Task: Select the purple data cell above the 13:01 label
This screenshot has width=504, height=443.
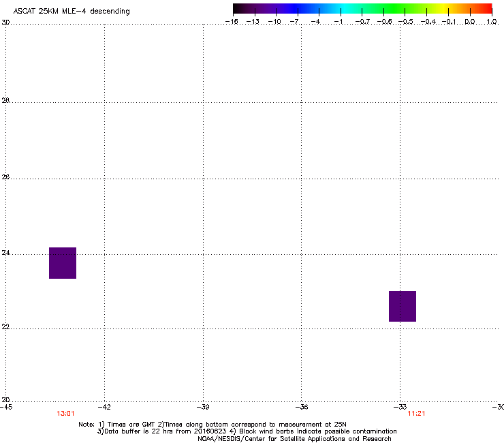Action: 63,263
